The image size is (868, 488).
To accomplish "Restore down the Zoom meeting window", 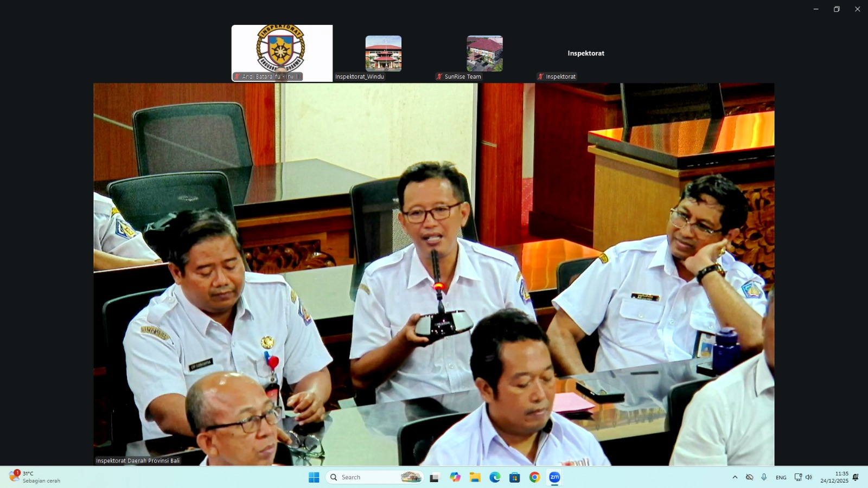I will pyautogui.click(x=837, y=9).
